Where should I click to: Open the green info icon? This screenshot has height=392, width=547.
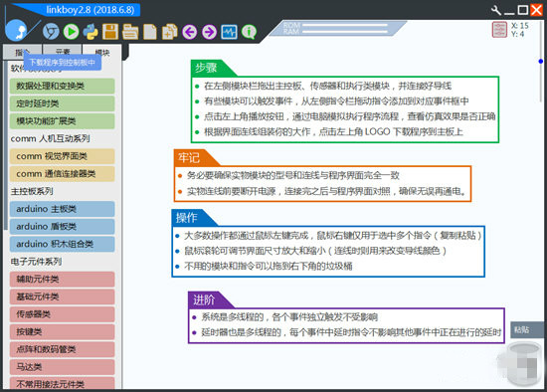pos(249,32)
